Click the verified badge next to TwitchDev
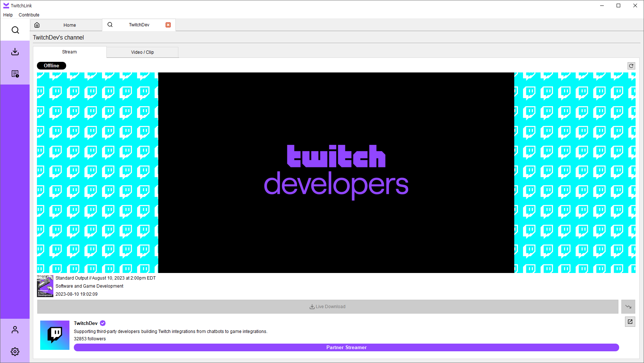 coord(103,323)
